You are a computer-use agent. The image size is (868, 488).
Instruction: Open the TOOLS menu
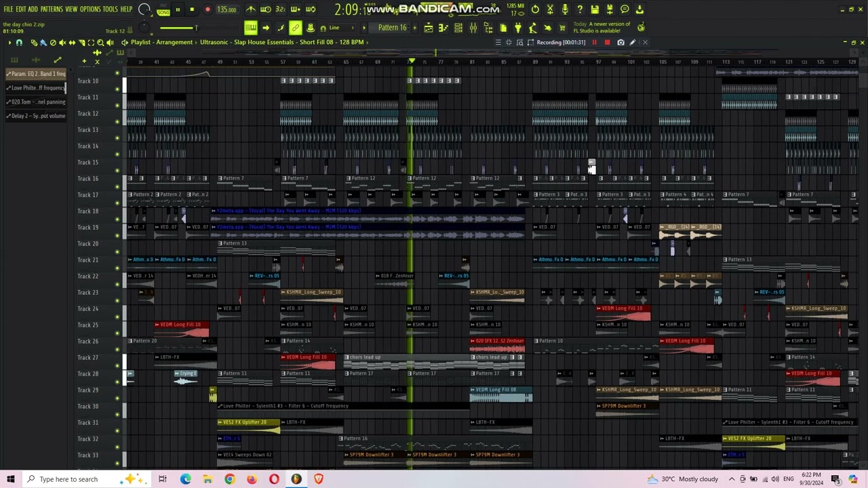110,9
